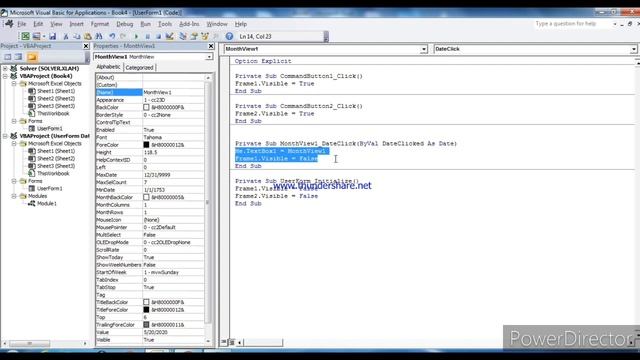
Task: Open the MonthView1 object dropdown above code
Action: 424,49
